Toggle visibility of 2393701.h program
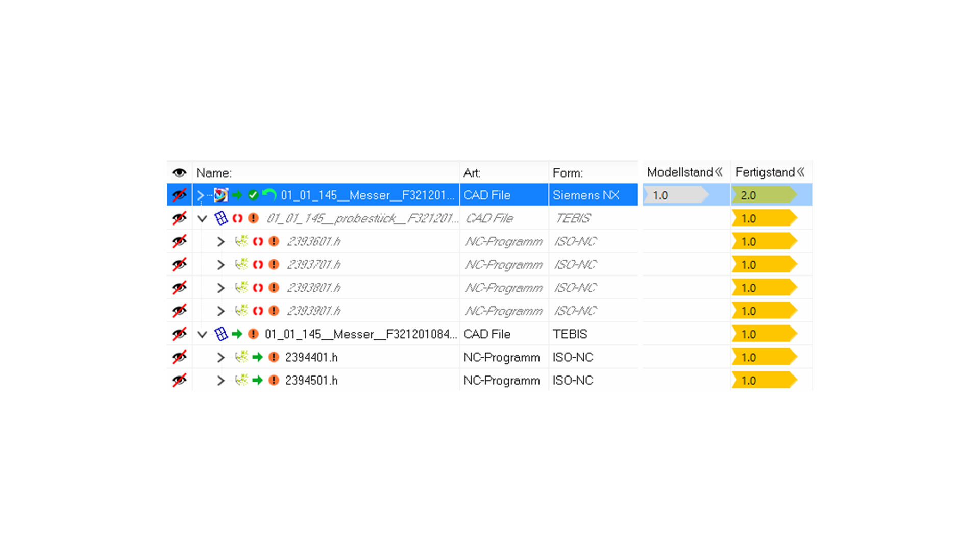This screenshot has height=551, width=980. (x=179, y=264)
